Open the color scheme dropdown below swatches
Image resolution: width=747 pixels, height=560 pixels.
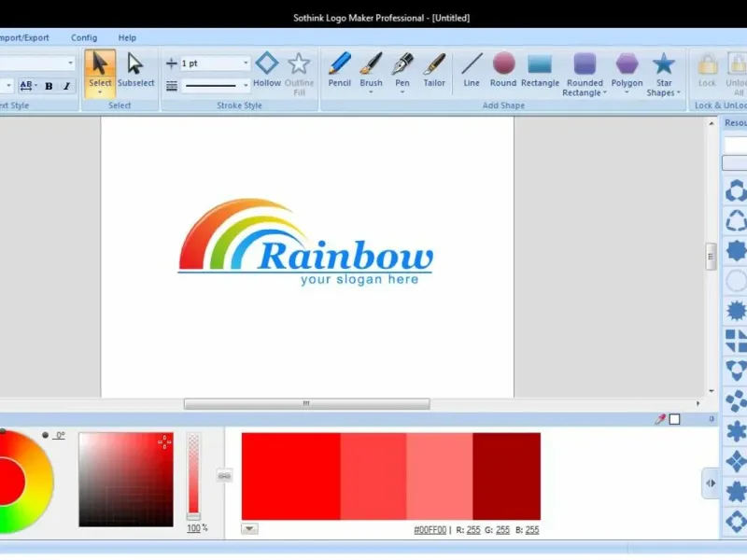249,528
